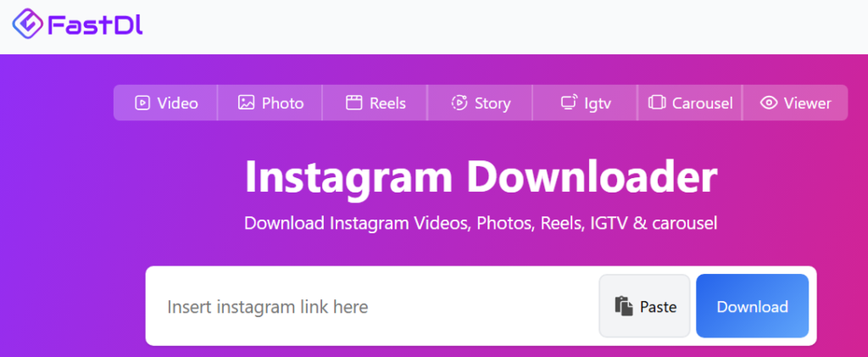Switch to the Photo tab
Viewport: 868px width, 357px height.
(x=270, y=103)
